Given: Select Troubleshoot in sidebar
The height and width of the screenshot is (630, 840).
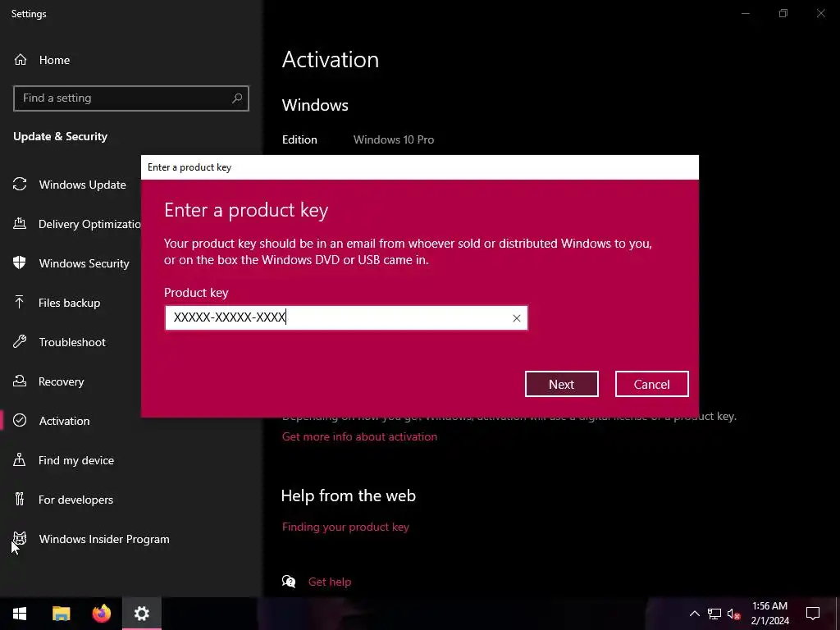Looking at the screenshot, I should 72,342.
